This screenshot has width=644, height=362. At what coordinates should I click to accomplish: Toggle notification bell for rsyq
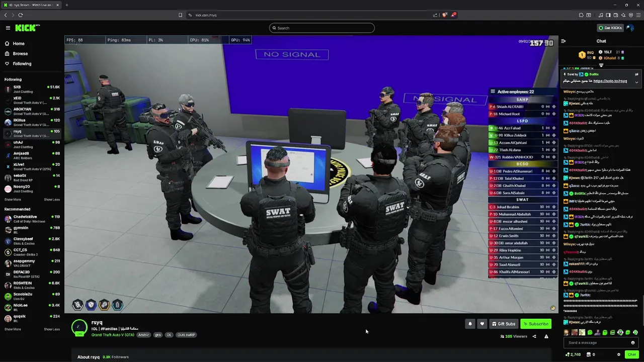click(x=470, y=324)
